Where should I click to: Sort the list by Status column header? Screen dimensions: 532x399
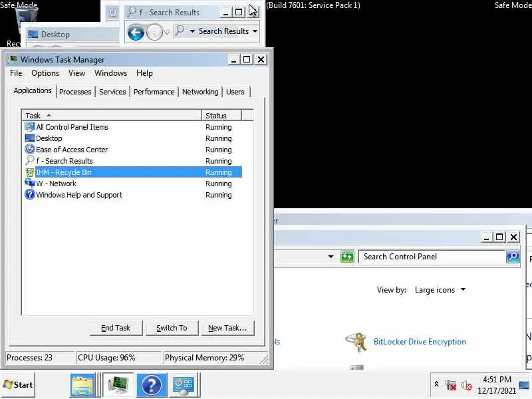pos(221,115)
